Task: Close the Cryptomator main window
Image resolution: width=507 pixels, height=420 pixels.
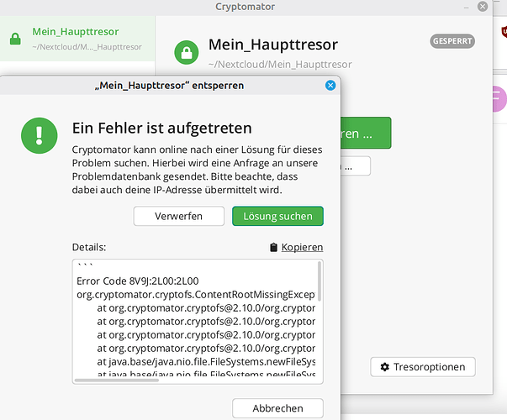Action: pos(483,7)
